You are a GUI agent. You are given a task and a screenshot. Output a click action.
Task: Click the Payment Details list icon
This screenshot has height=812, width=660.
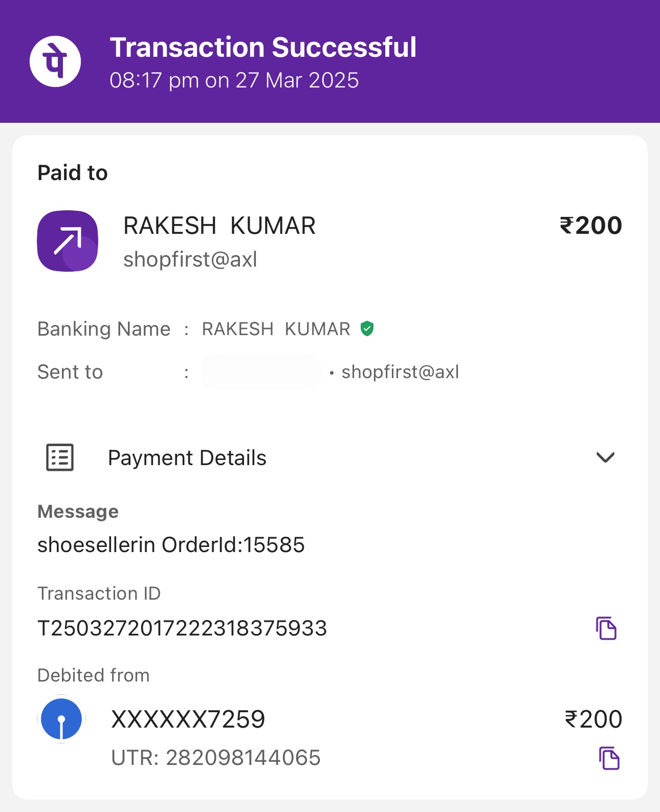[60, 457]
